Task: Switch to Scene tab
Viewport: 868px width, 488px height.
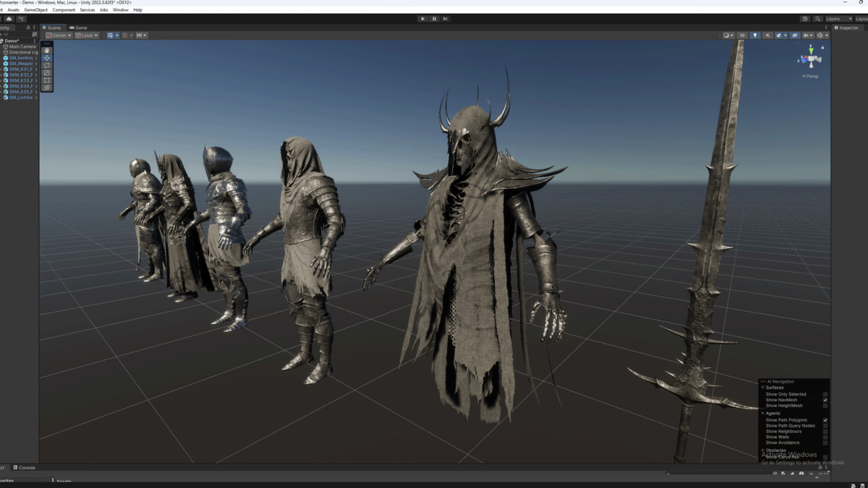Action: (51, 27)
